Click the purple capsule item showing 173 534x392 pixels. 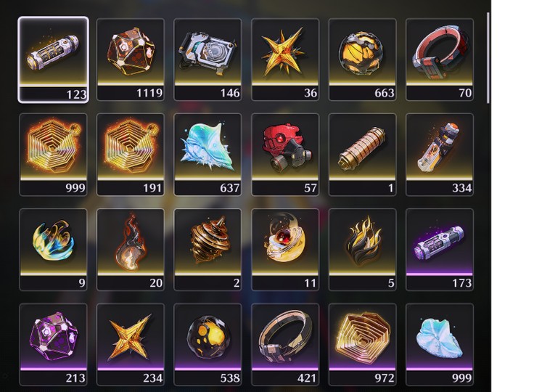click(x=440, y=250)
